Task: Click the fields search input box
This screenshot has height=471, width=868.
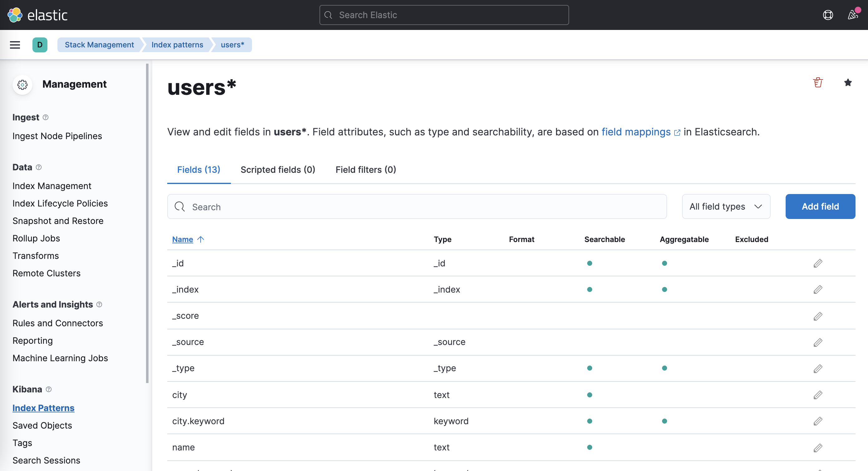Action: [x=417, y=206]
